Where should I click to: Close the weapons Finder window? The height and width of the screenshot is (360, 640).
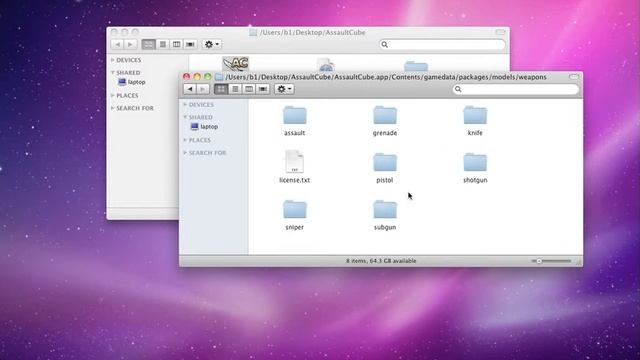click(187, 77)
